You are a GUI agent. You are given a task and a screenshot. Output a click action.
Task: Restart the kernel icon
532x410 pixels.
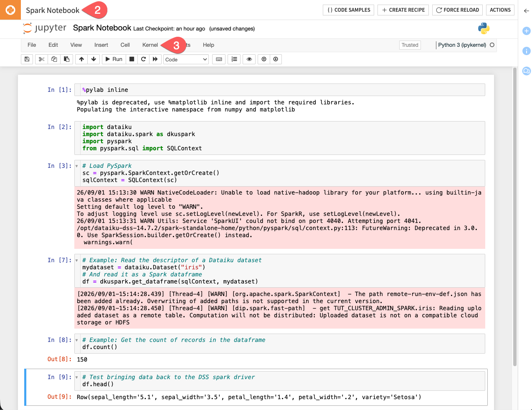[x=143, y=59]
